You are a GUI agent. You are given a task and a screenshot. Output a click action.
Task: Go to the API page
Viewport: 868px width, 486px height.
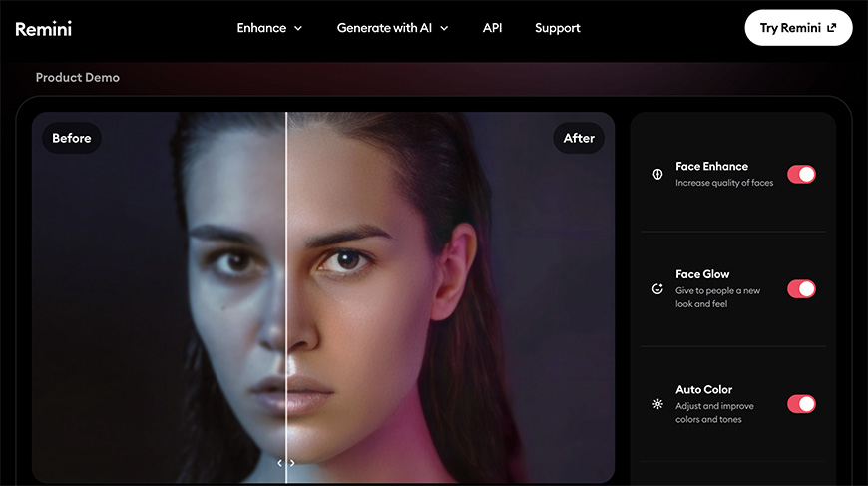coord(492,28)
